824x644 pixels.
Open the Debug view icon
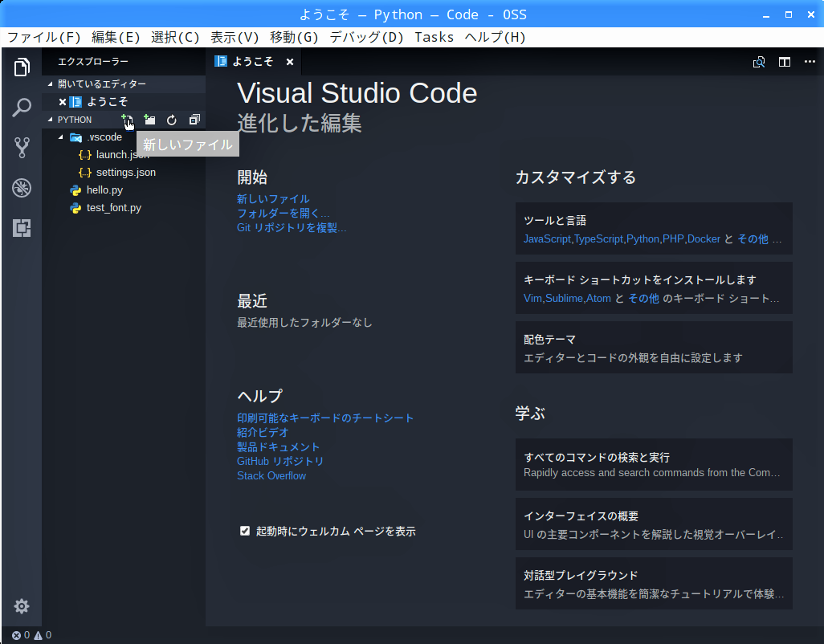(22, 189)
